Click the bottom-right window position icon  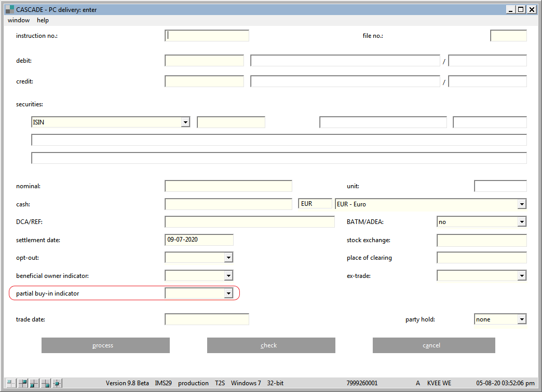click(x=46, y=383)
